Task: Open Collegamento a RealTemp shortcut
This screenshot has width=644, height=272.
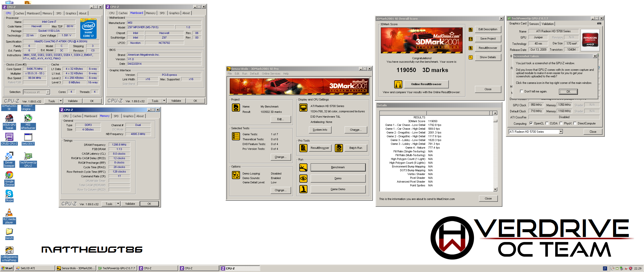Action: click(x=9, y=254)
